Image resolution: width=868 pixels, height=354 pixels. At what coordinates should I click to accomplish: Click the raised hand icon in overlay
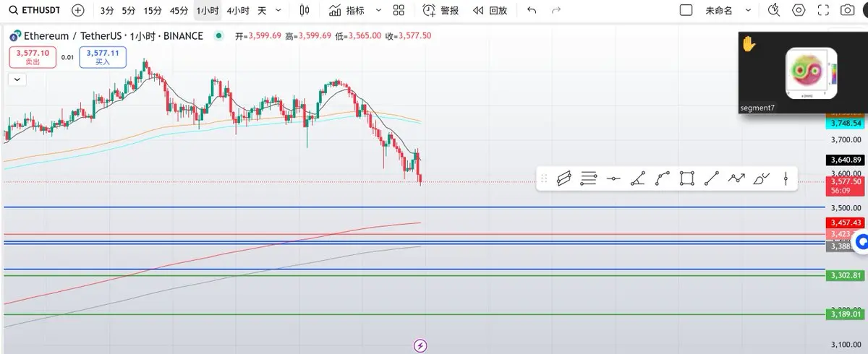[749, 44]
